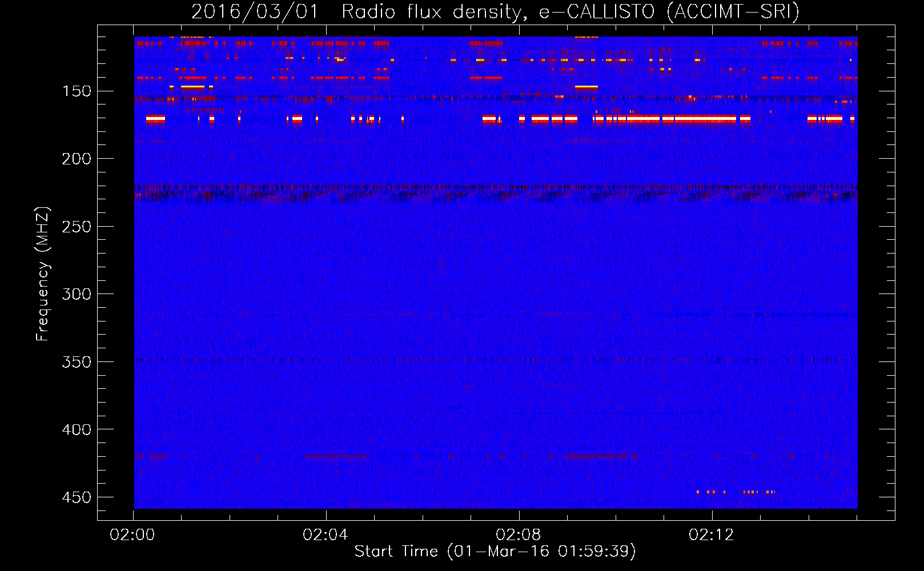Click the 02:08 time tick label

519,535
